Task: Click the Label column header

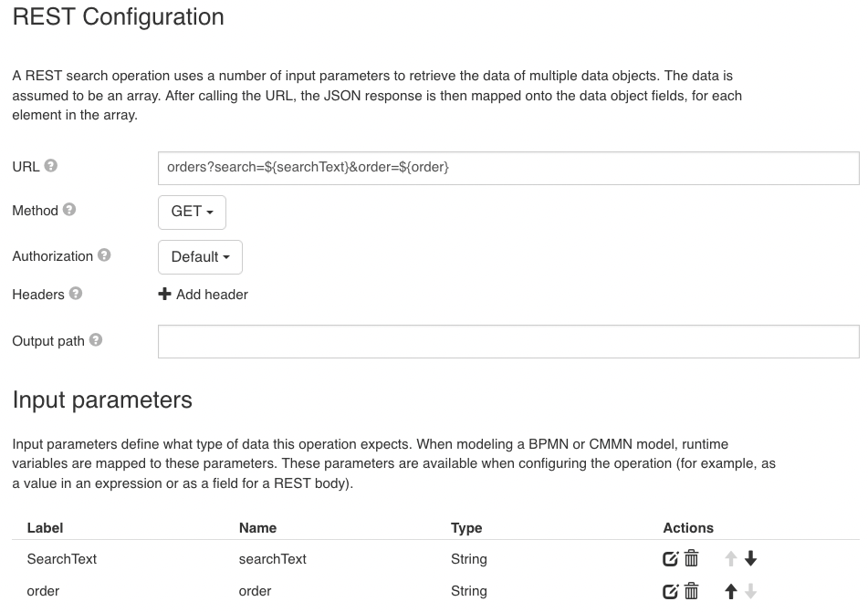Action: (x=45, y=528)
